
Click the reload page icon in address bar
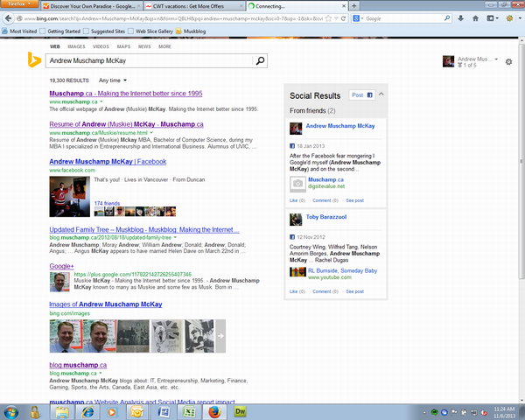click(343, 18)
